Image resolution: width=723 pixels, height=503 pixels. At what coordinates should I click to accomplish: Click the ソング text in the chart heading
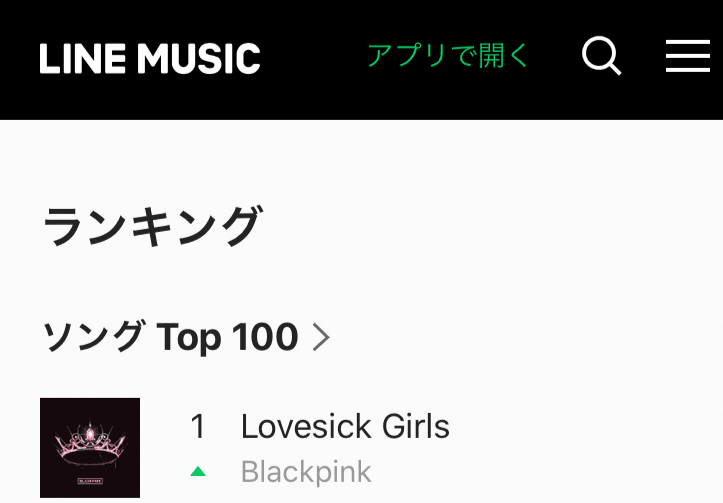coord(93,338)
